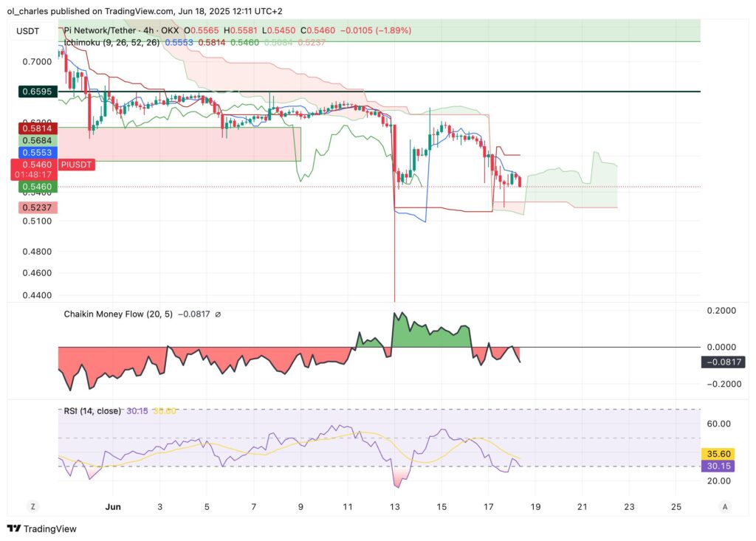The image size is (756, 541).
Task: Click the dark red 0.5814 price label
Action: coord(35,128)
